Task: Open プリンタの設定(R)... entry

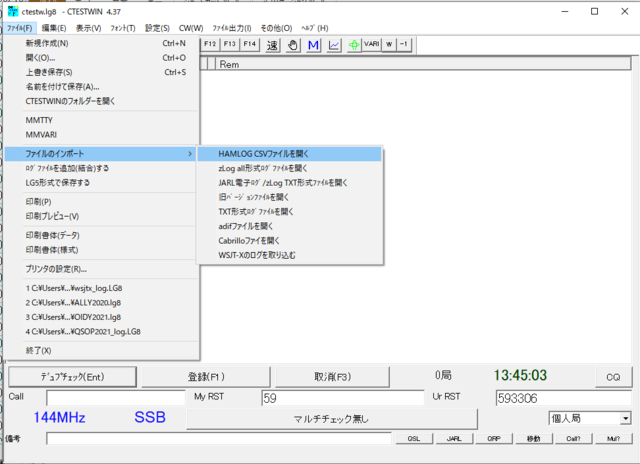Action: pos(101,269)
